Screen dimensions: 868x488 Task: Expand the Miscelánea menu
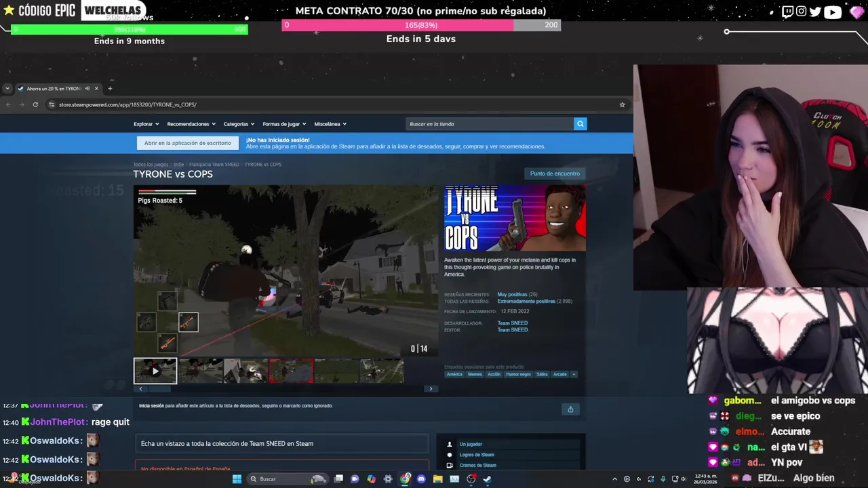pos(330,124)
